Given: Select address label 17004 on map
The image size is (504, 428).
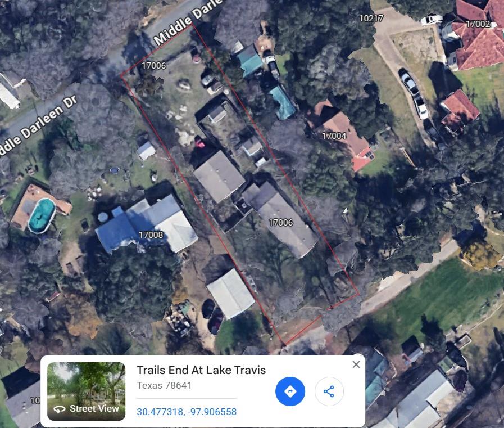Looking at the screenshot, I should point(334,136).
